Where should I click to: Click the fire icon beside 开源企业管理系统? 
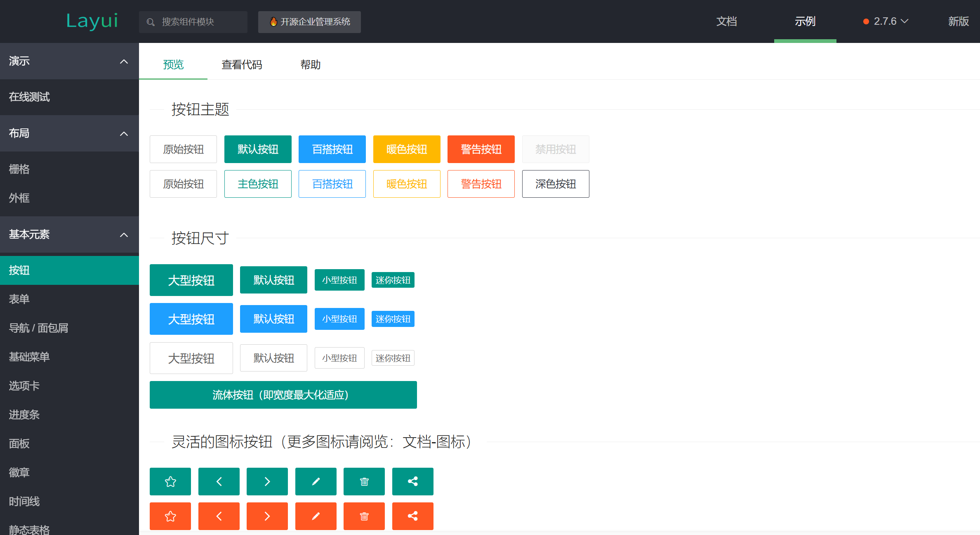tap(274, 22)
